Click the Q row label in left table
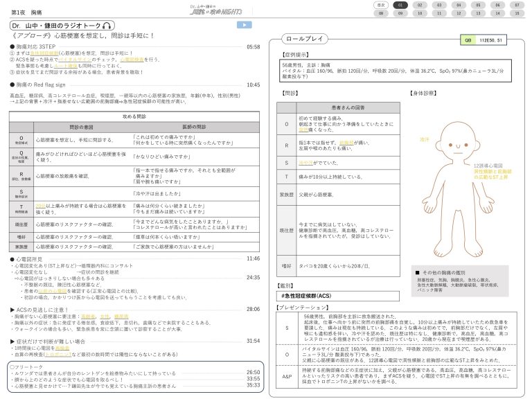This screenshot has width=532, height=399. click(21, 157)
